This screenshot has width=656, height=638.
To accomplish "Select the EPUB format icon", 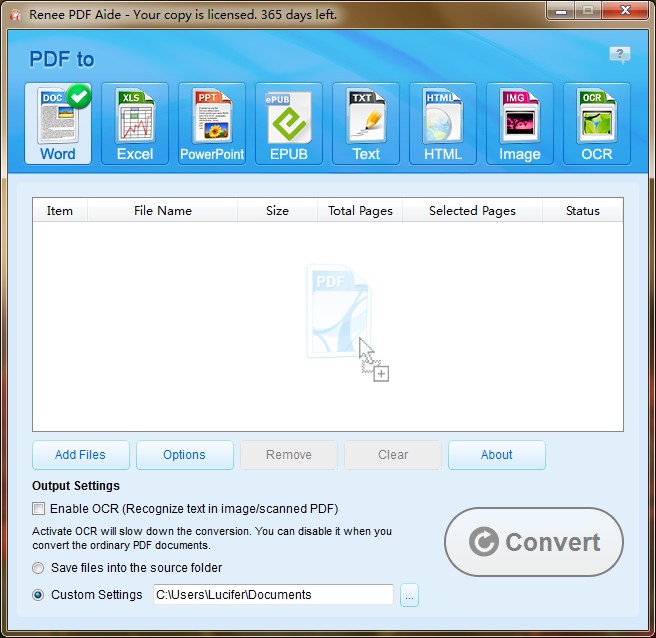I will pos(289,123).
